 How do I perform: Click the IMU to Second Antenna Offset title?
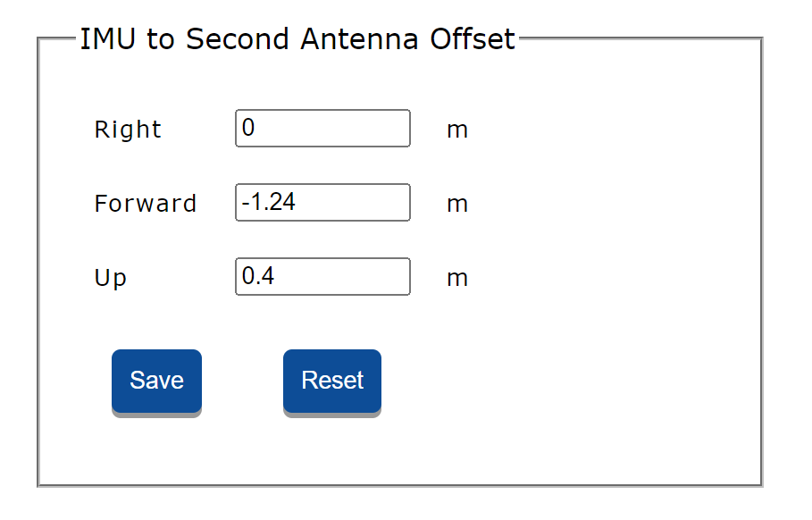(297, 38)
